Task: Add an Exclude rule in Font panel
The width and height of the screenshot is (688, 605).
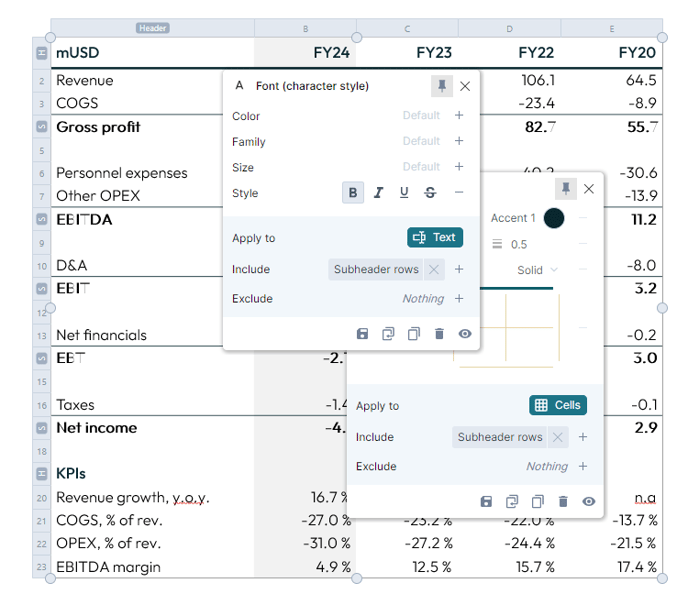Action: 459,298
